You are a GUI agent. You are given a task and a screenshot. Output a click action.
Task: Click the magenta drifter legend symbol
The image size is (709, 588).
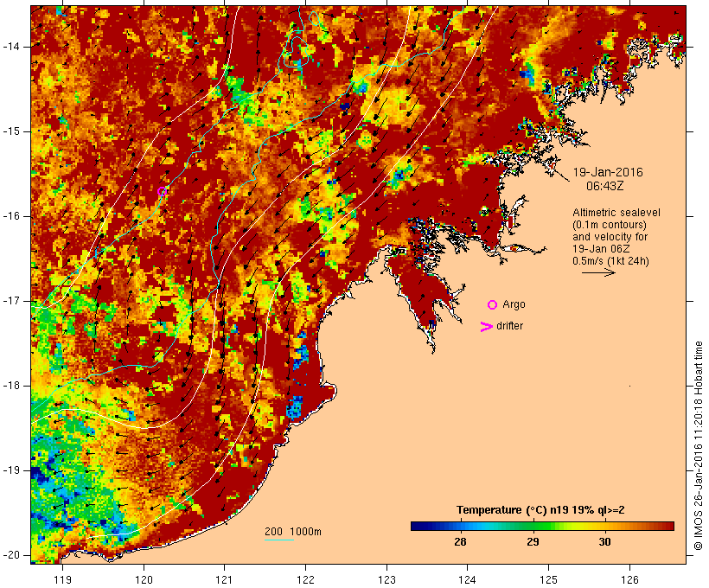point(486,327)
